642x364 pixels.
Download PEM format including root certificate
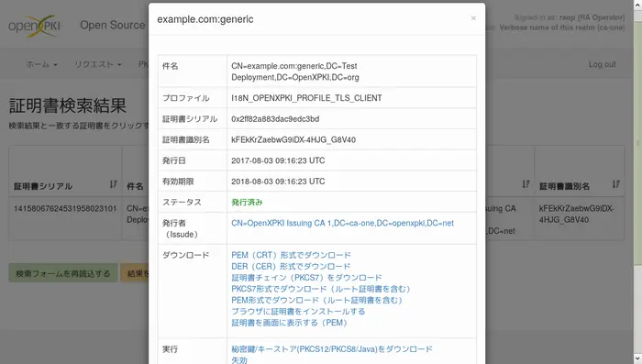point(316,300)
